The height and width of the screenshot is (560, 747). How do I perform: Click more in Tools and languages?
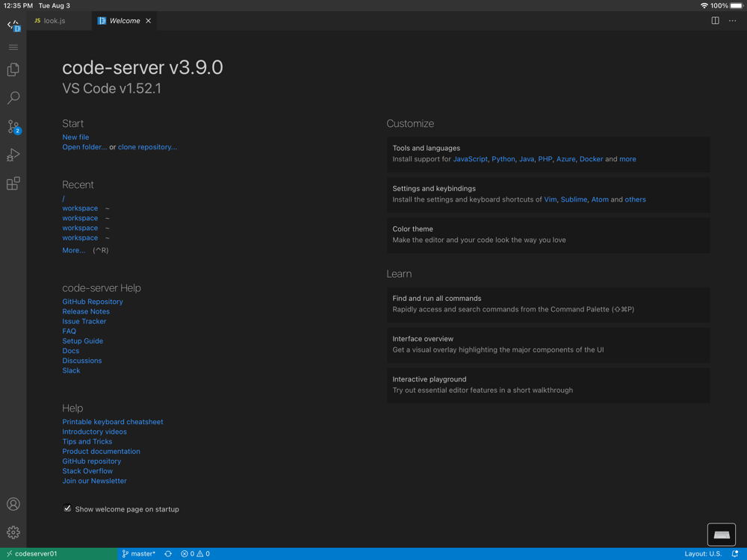tap(627, 159)
